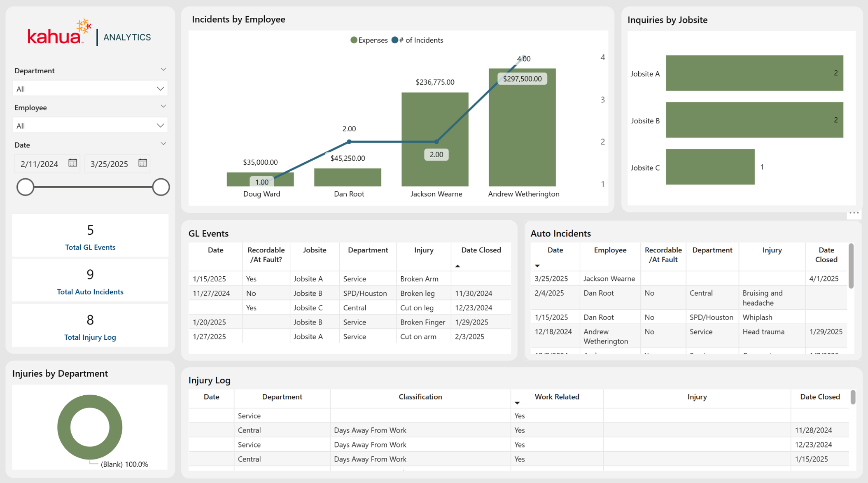Click the Date sort arrow in Auto Incidents

pos(537,266)
